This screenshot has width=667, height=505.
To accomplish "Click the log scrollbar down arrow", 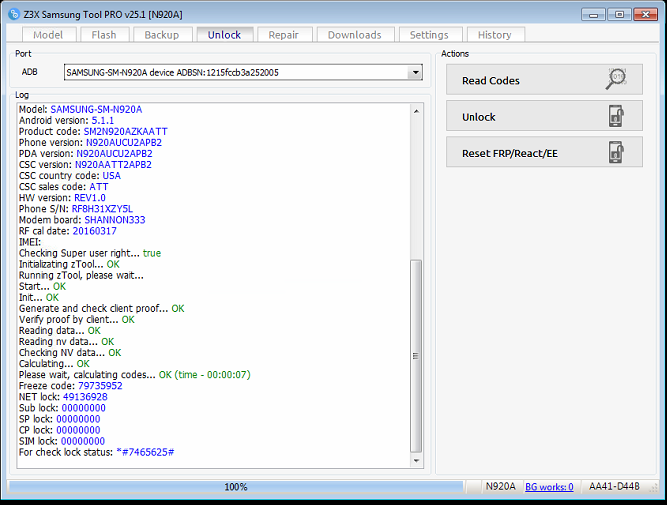I will click(x=416, y=460).
